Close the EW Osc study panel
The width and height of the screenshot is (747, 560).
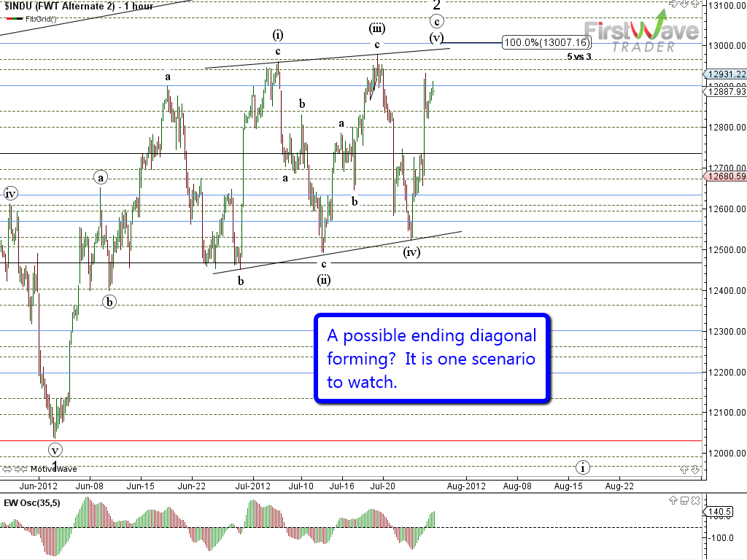point(696,500)
